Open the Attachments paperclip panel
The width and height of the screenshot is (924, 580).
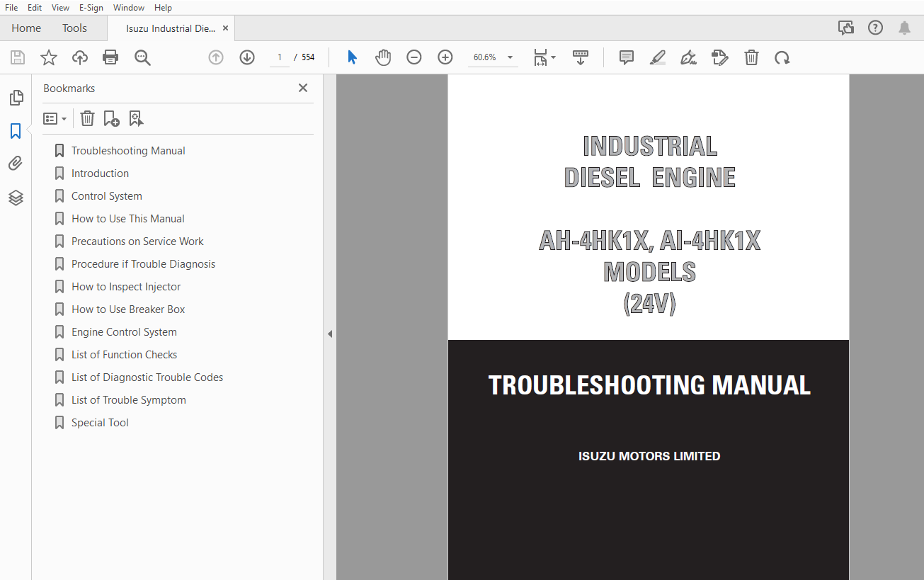pos(16,164)
